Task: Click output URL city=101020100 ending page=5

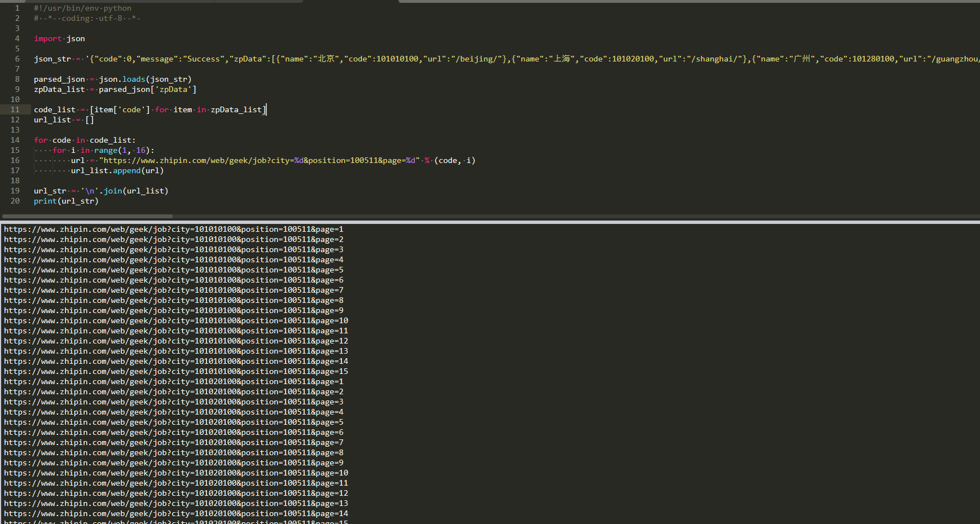Action: (x=174, y=422)
